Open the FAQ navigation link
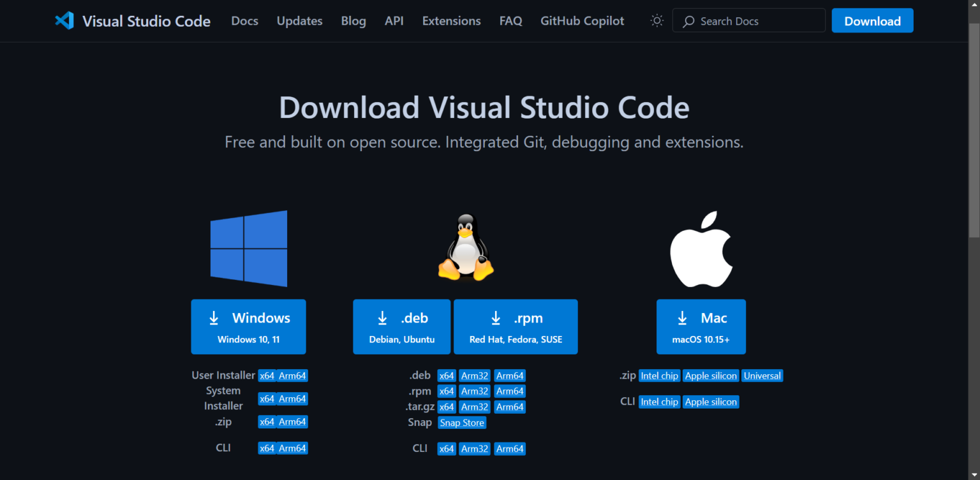980x480 pixels. click(x=511, y=21)
